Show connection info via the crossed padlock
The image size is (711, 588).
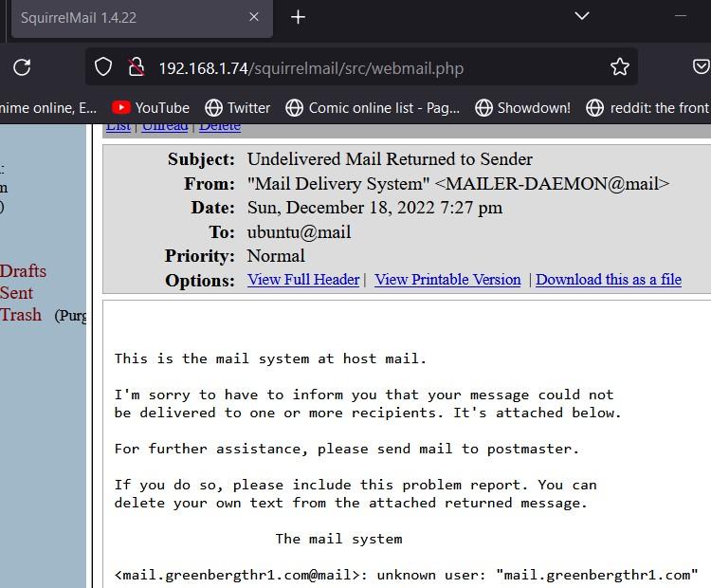click(136, 67)
